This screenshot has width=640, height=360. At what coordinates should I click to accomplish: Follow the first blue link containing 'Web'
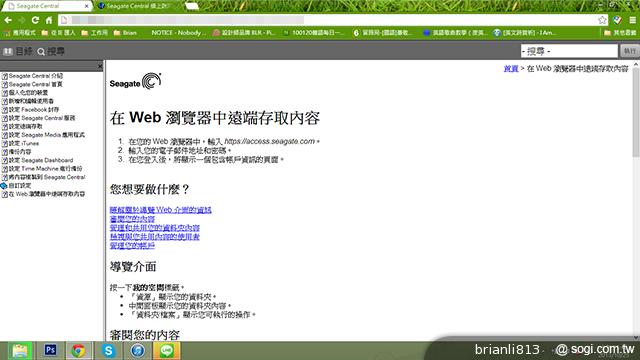[160, 210]
